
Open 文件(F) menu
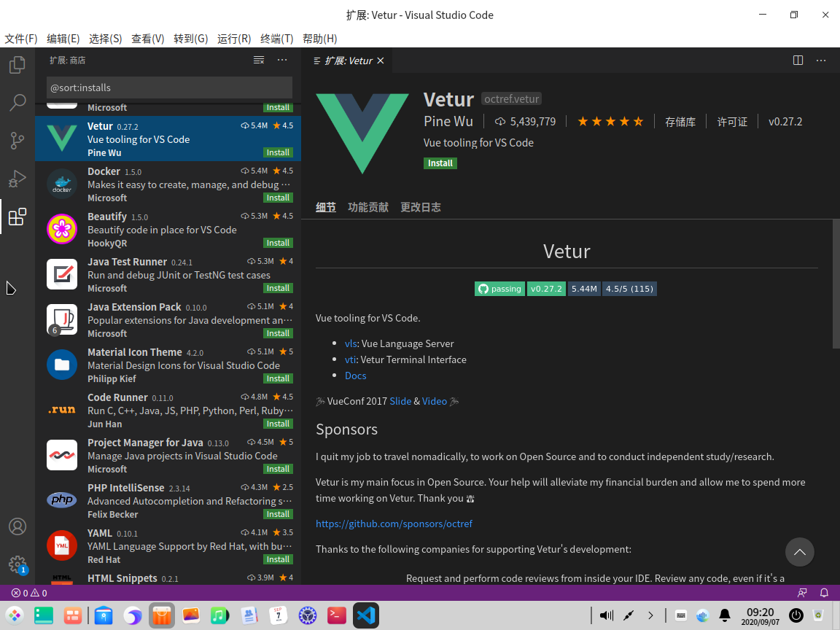pyautogui.click(x=21, y=39)
